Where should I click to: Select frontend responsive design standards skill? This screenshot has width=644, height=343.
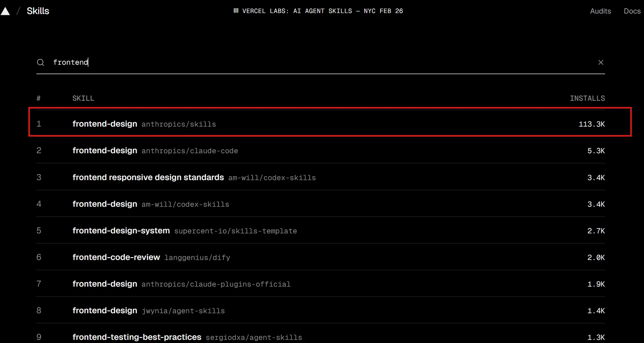148,177
